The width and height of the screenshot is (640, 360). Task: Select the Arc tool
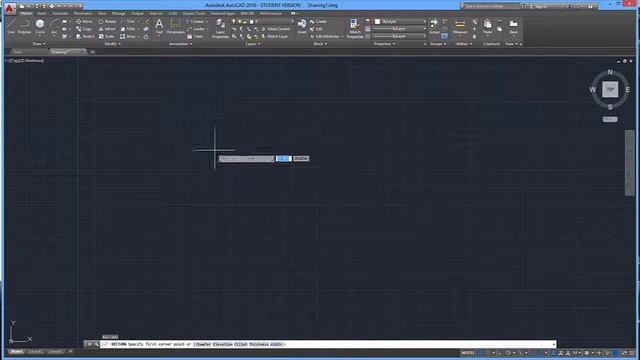click(54, 26)
